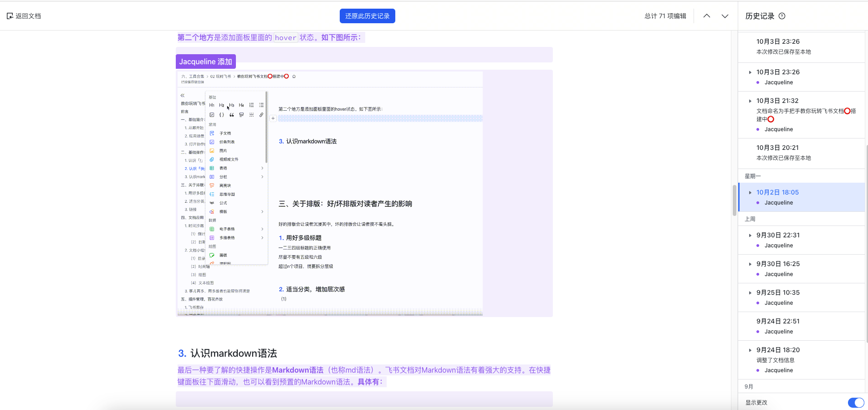Viewport: 868px width, 410px height.
Task: Click the document vertical scrollbar thumb
Action: point(734,200)
